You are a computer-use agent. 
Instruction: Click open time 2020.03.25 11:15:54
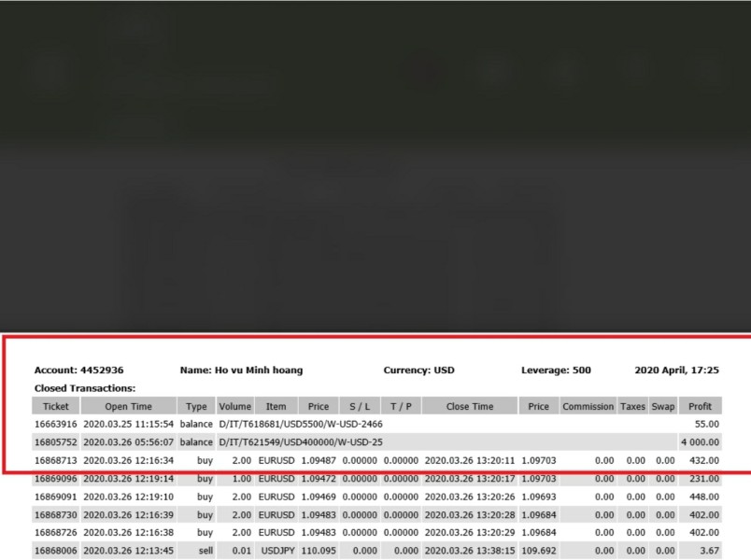(128, 424)
